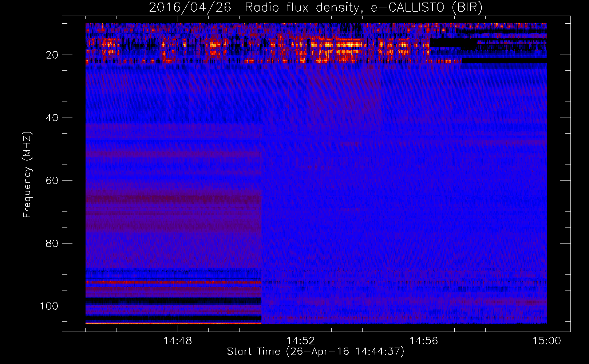
Task: Click the 'Frequency (MHZ)' y-axis label
Action: pyautogui.click(x=27, y=175)
